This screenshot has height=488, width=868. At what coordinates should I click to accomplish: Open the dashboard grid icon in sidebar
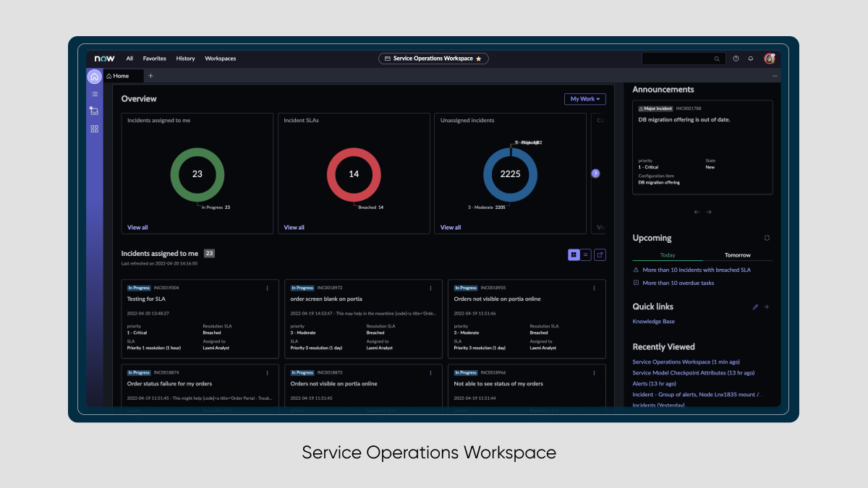(94, 129)
